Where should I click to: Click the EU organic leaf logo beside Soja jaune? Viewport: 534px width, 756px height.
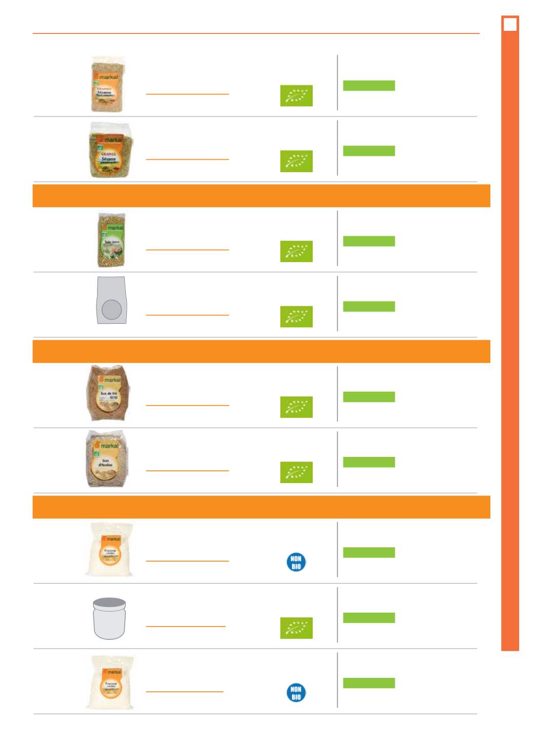click(x=296, y=251)
